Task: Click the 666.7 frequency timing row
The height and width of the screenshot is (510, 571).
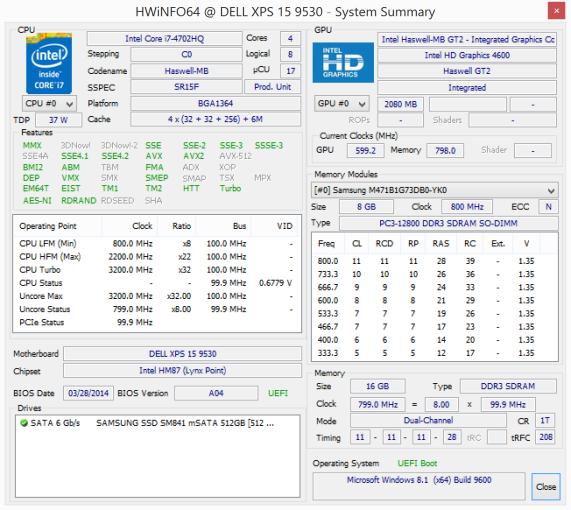Action: (x=434, y=287)
